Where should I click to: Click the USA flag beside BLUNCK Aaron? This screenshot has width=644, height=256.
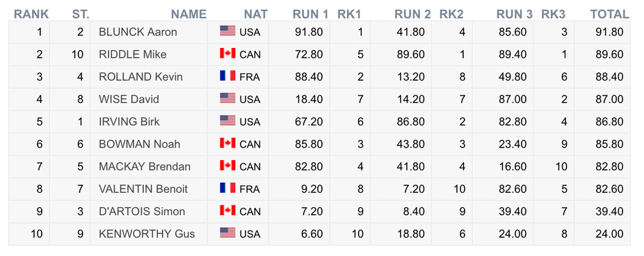coord(227,31)
